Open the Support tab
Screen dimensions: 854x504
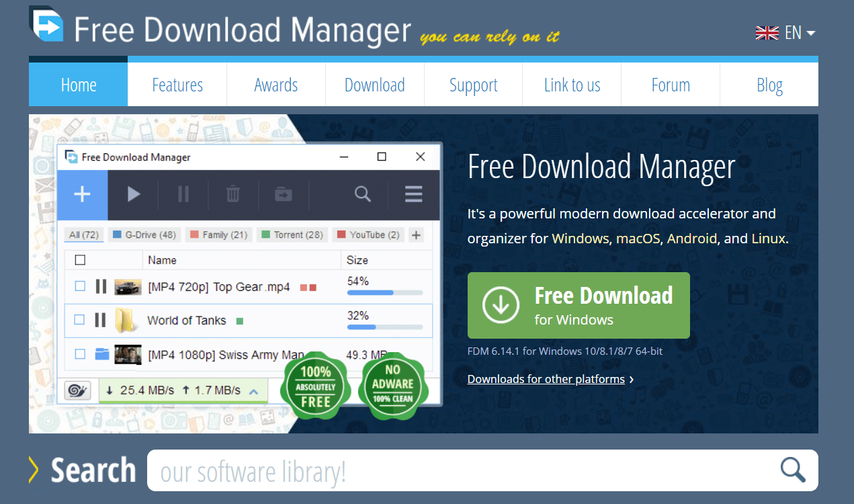pos(474,85)
